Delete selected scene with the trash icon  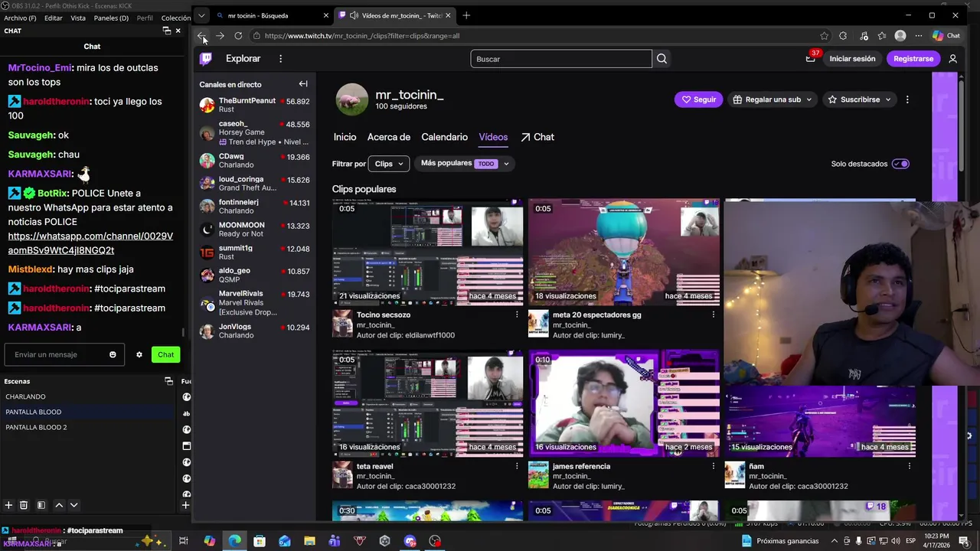(24, 505)
